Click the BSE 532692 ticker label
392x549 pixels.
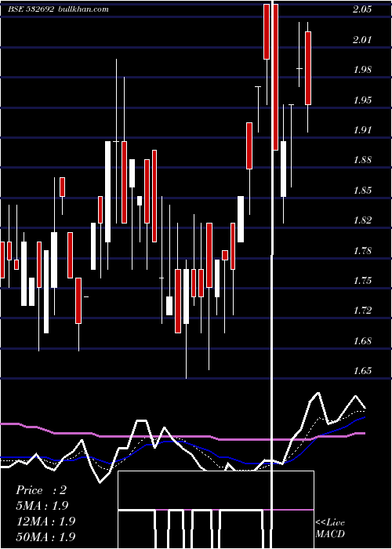(x=31, y=9)
